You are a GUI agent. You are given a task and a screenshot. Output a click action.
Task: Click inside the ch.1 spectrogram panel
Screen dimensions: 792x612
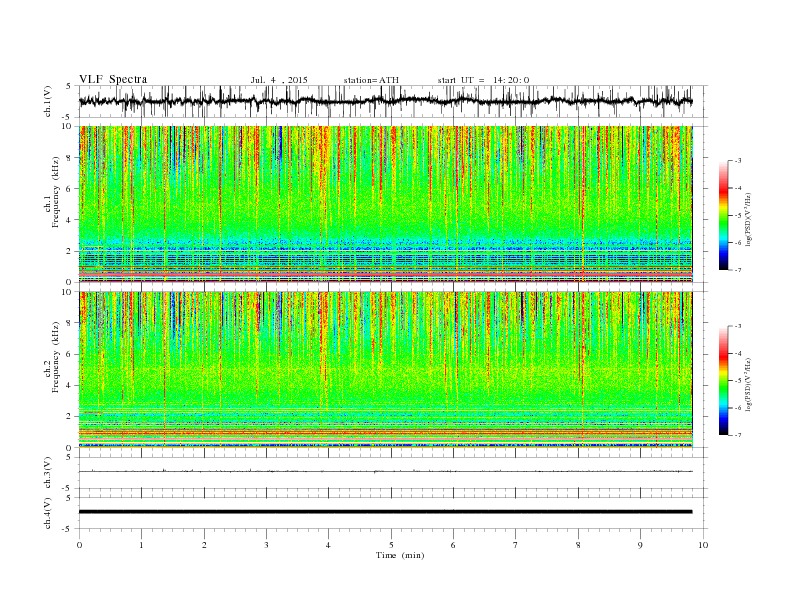[x=385, y=204]
